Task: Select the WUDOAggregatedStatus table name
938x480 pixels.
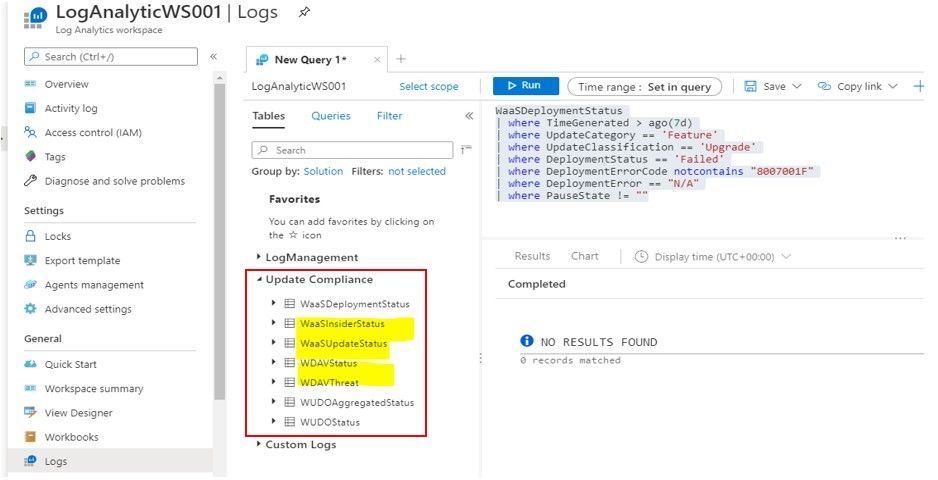Action: coord(357,402)
